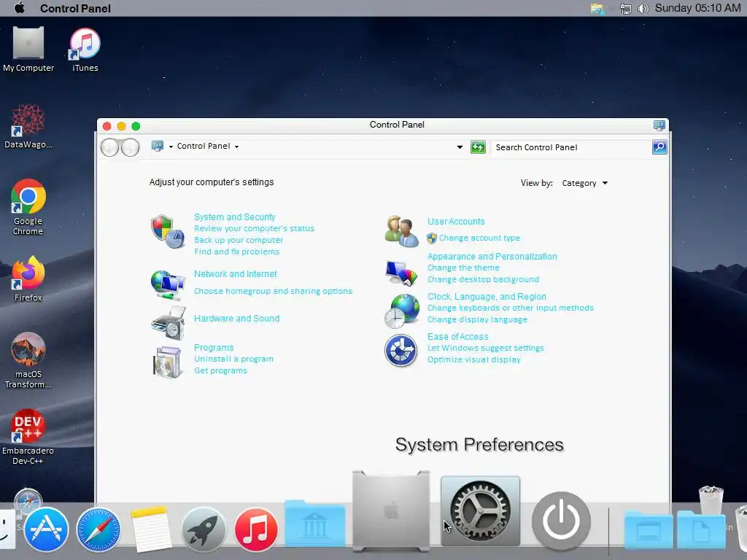Viewport: 747px width, 560px height.
Task: Open the Appearance and Personalization monitor icon
Action: point(402,273)
